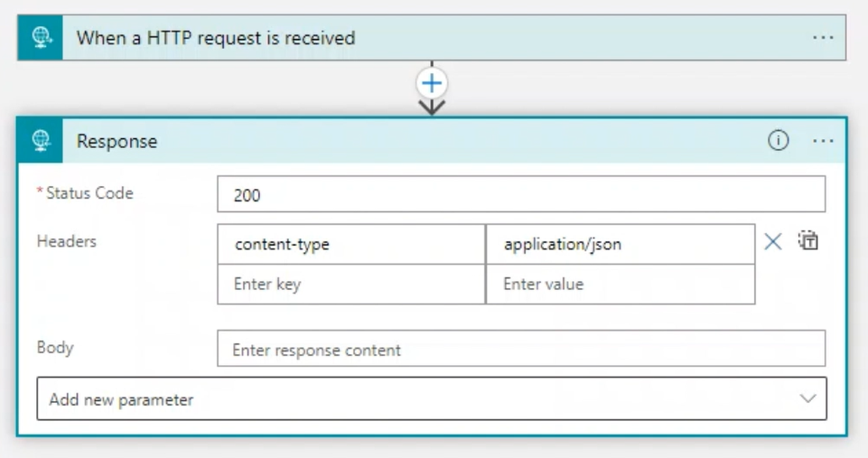868x458 pixels.
Task: Select the content-type header key field
Action: (x=350, y=245)
